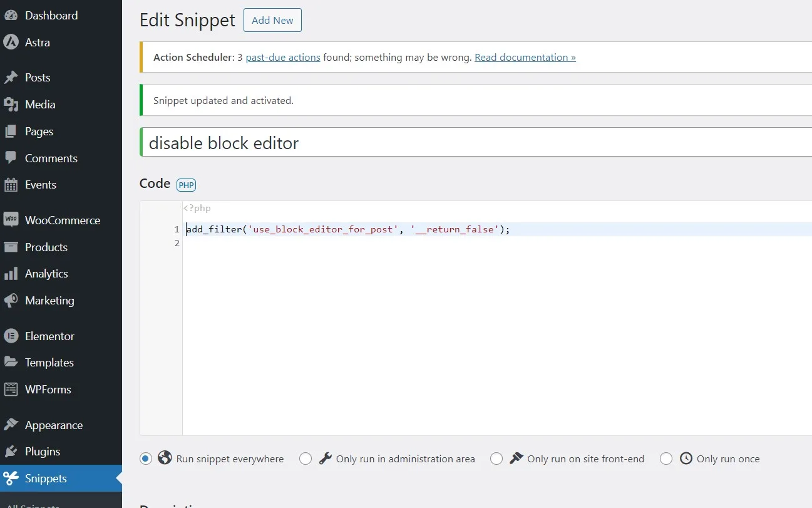Click the Dashboard gauge icon
812x508 pixels.
pos(11,16)
